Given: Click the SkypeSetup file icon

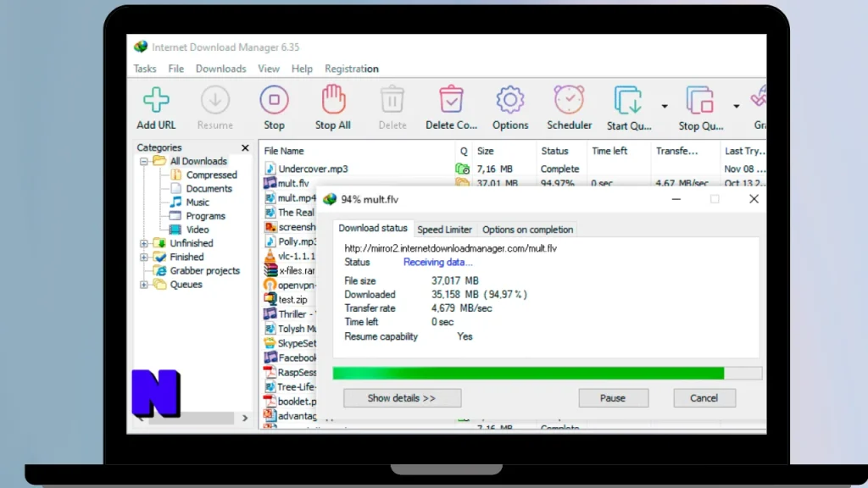Looking at the screenshot, I should [270, 343].
